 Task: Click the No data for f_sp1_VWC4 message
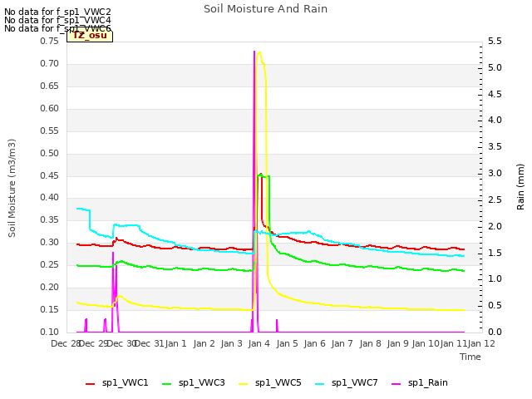pyautogui.click(x=57, y=20)
